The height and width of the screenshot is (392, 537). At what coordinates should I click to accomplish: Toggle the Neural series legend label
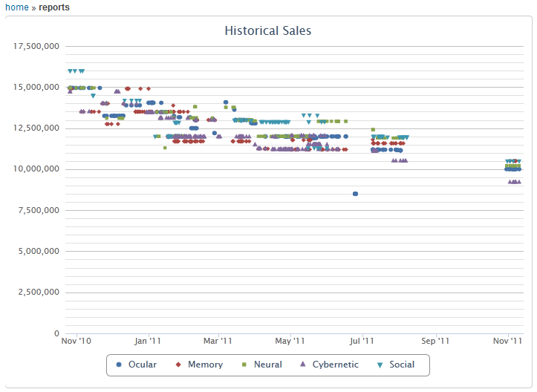(x=267, y=365)
